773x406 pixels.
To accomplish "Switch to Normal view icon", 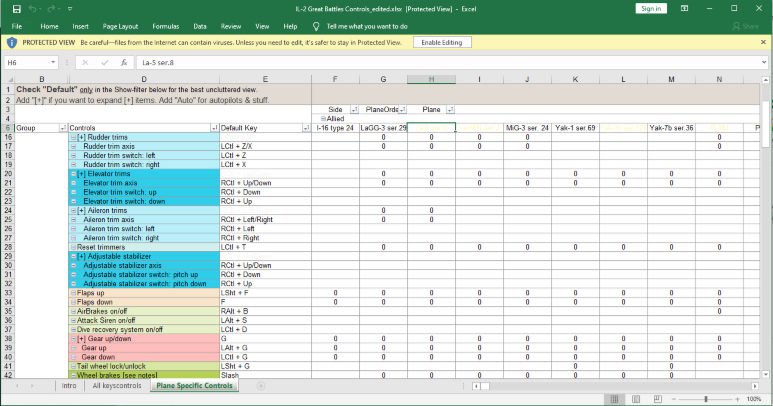I will (614, 399).
